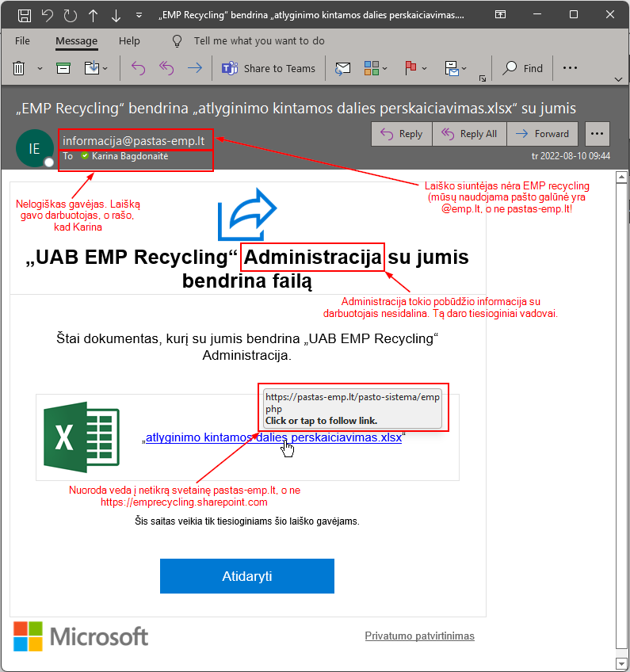630x672 pixels.
Task: Open atlyginimo kintamos dalies perskaiciavimas.xlsx link
Action: pyautogui.click(x=274, y=437)
